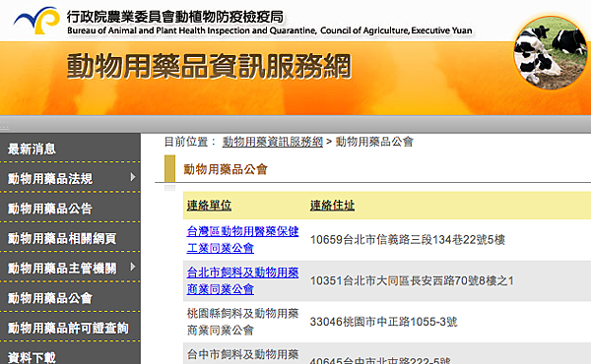Select address 10351台北市大同區長安西路70號8樓之1
The width and height of the screenshot is (591, 364).
pyautogui.click(x=412, y=280)
